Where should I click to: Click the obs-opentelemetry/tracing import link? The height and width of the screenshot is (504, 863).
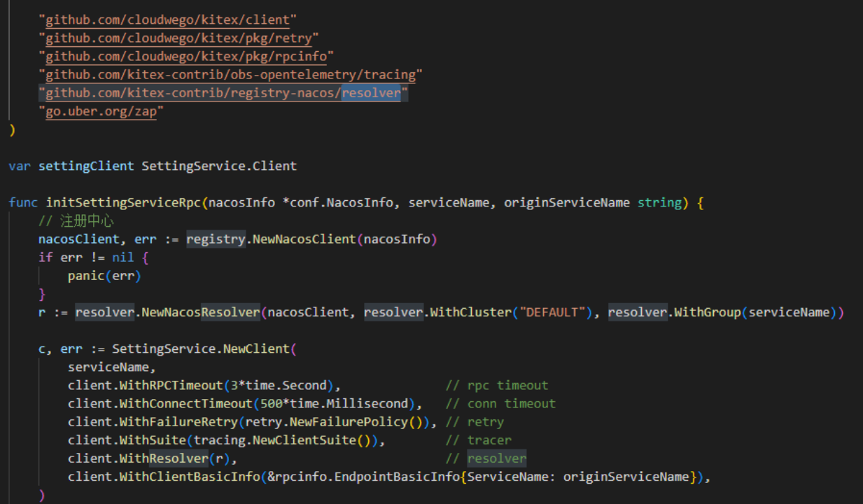[230, 75]
